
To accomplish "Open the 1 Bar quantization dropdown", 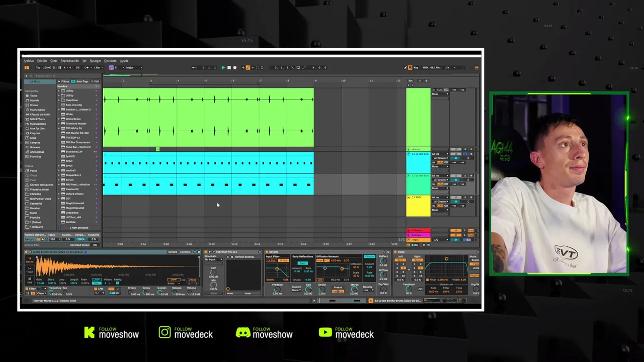I will pos(98,67).
